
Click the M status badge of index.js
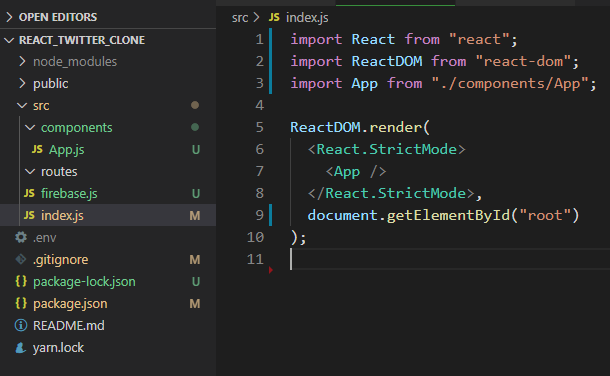point(195,215)
